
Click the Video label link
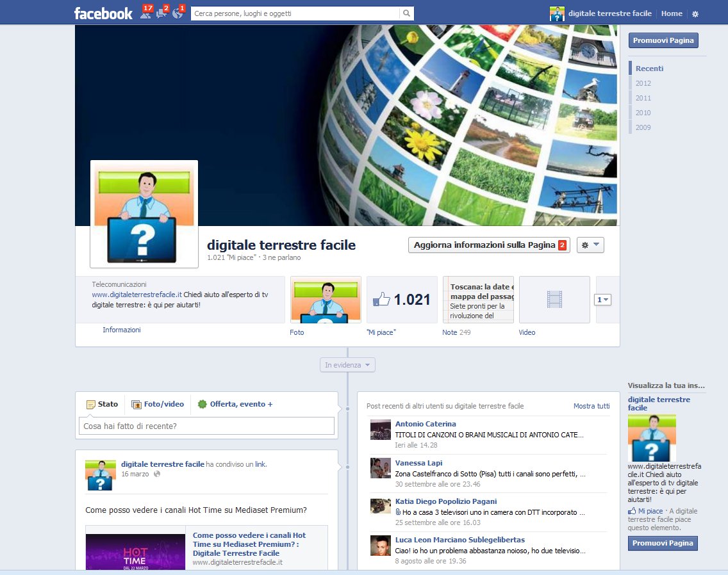pyautogui.click(x=527, y=332)
